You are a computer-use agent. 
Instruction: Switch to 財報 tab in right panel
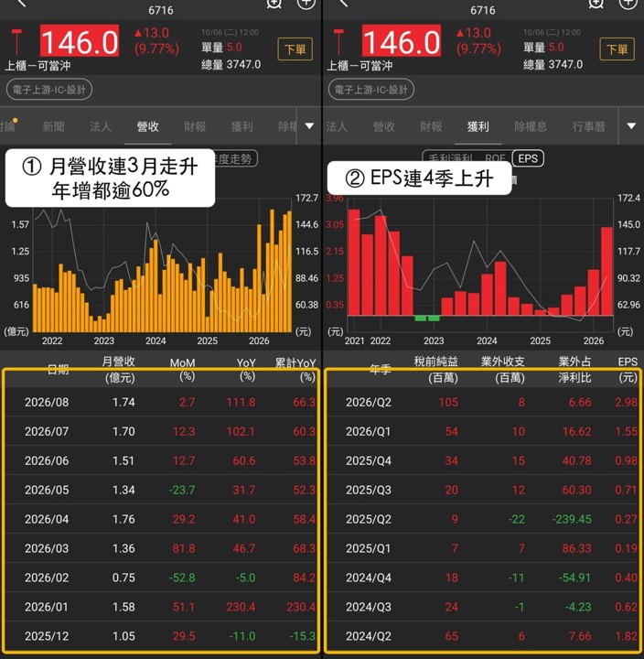[431, 126]
